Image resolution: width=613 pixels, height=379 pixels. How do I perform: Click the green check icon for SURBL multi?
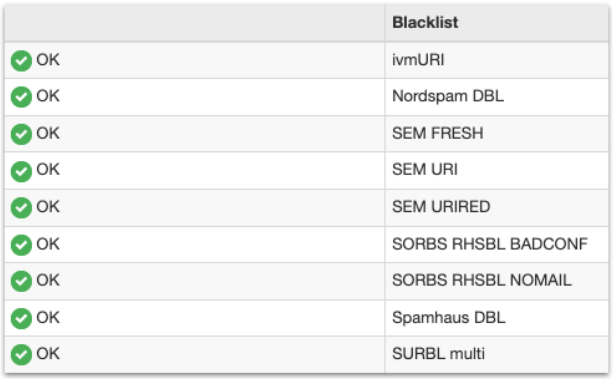(x=21, y=355)
